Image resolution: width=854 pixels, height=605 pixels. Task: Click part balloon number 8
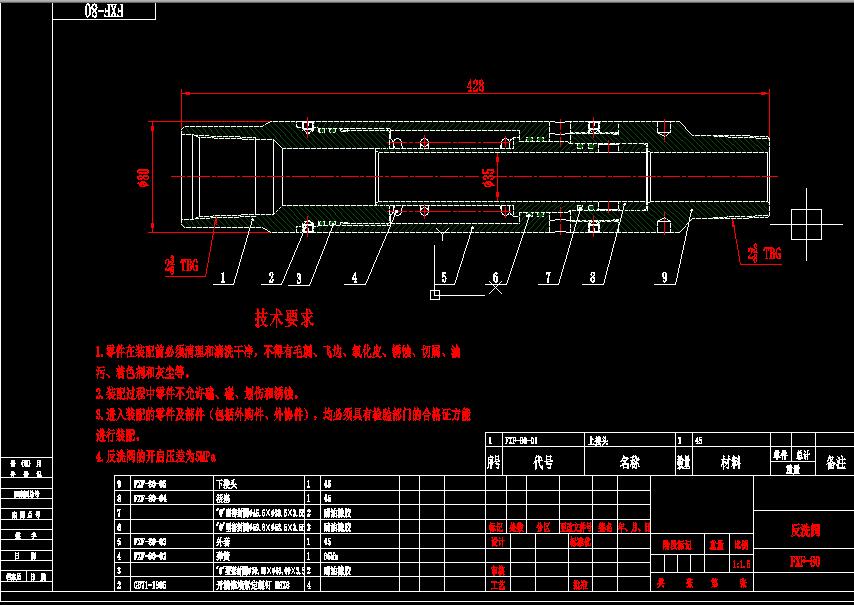(x=593, y=278)
